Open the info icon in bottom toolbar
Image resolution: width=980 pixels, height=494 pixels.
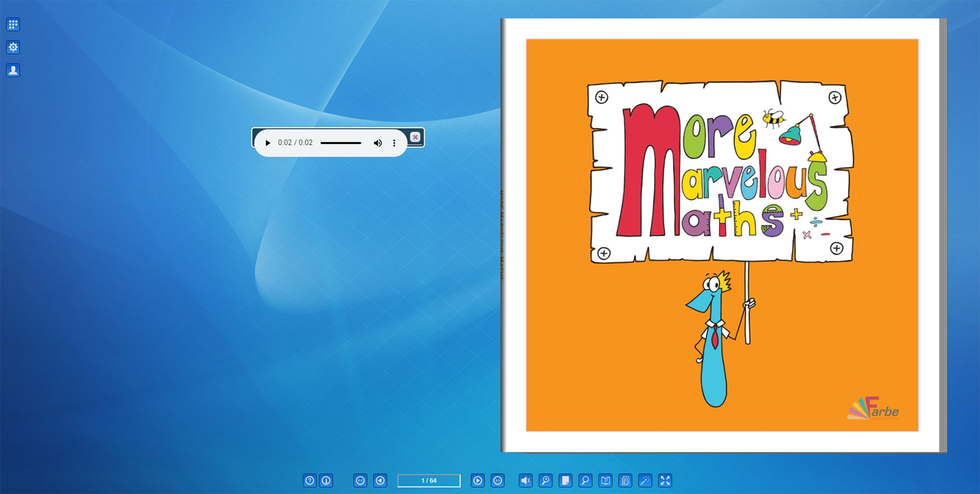[326, 480]
